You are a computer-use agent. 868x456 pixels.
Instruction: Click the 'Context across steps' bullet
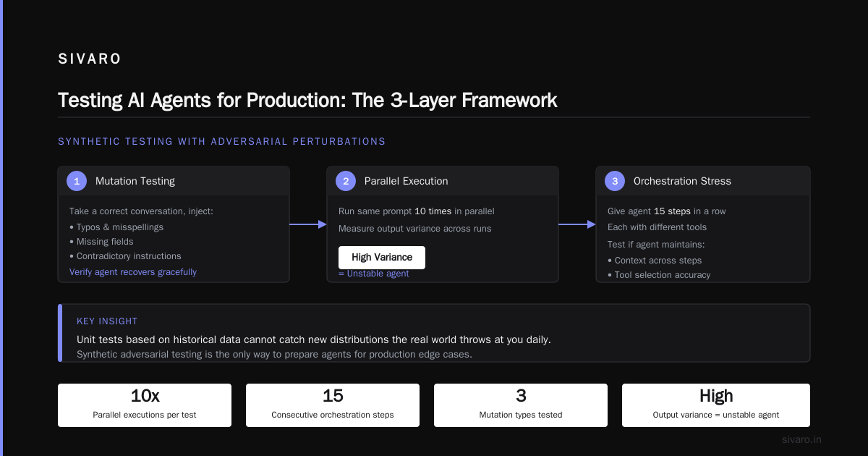655,261
